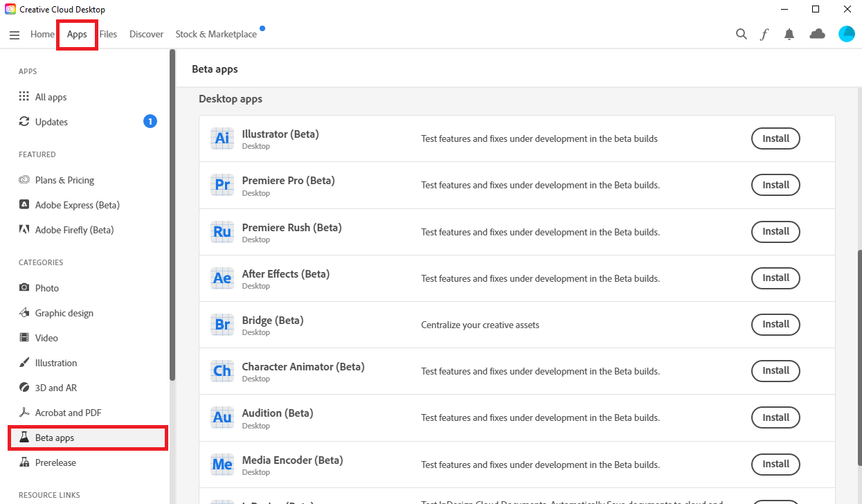Click the Bridge (Beta) app icon

(222, 324)
